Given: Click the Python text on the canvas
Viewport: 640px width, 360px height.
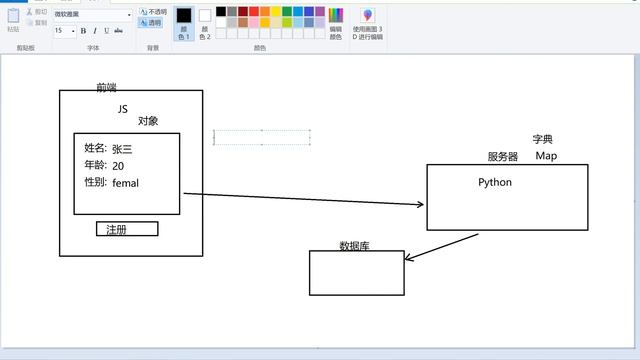Looking at the screenshot, I should [x=495, y=182].
